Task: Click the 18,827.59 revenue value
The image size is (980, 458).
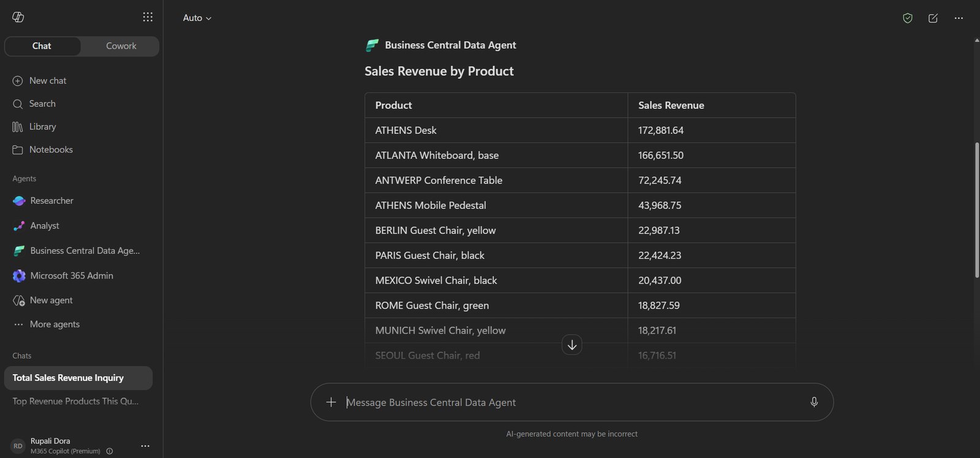Action: pyautogui.click(x=658, y=306)
